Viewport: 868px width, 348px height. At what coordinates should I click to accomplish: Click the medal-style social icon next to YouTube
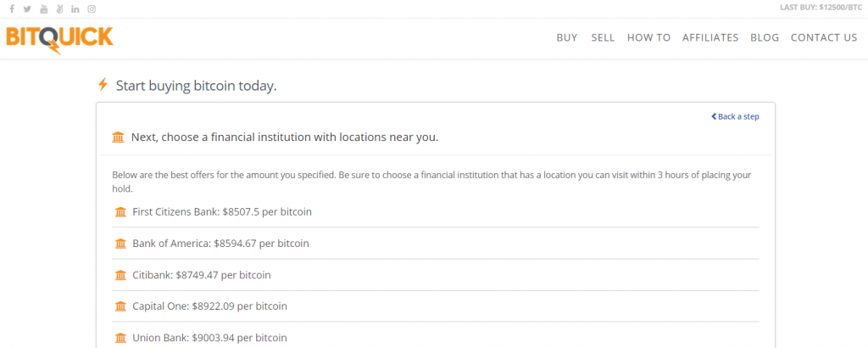(60, 8)
